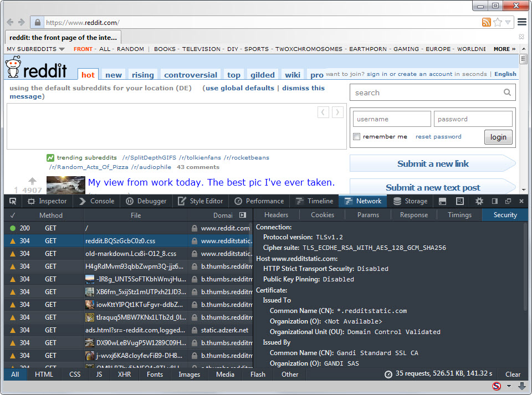The width and height of the screenshot is (532, 395).
Task: Click the RSS feed subscribe icon
Action: tap(486, 22)
